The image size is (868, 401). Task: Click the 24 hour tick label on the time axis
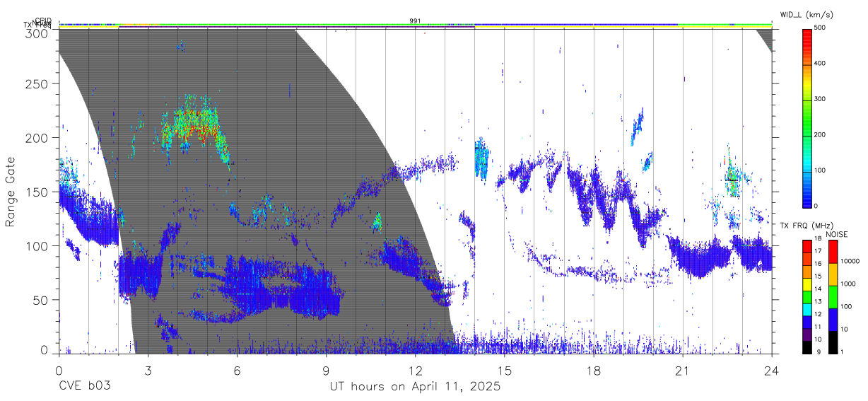[772, 370]
